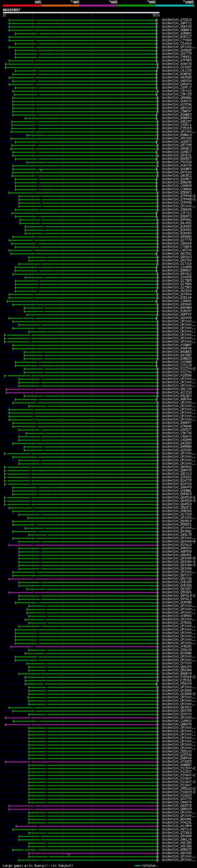Select hit label UniRef100_P04191
Screen dimensions: 197x868
[177, 822]
